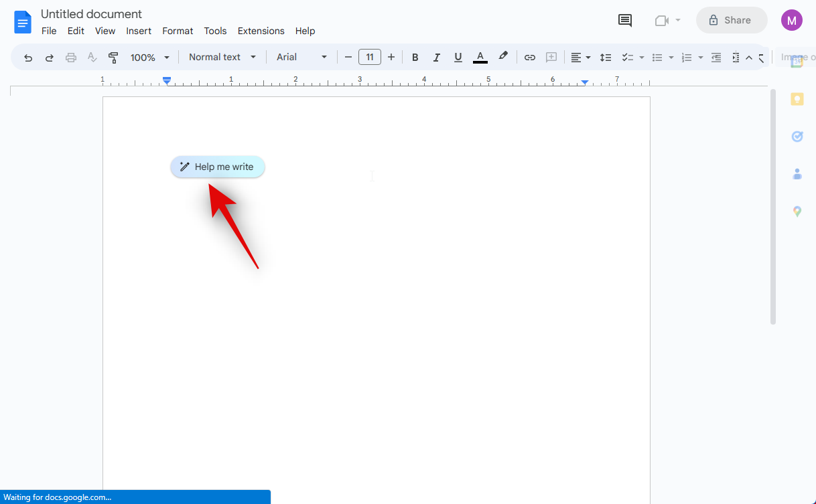Add a comment from the toolbar
This screenshot has width=816, height=504.
click(551, 58)
